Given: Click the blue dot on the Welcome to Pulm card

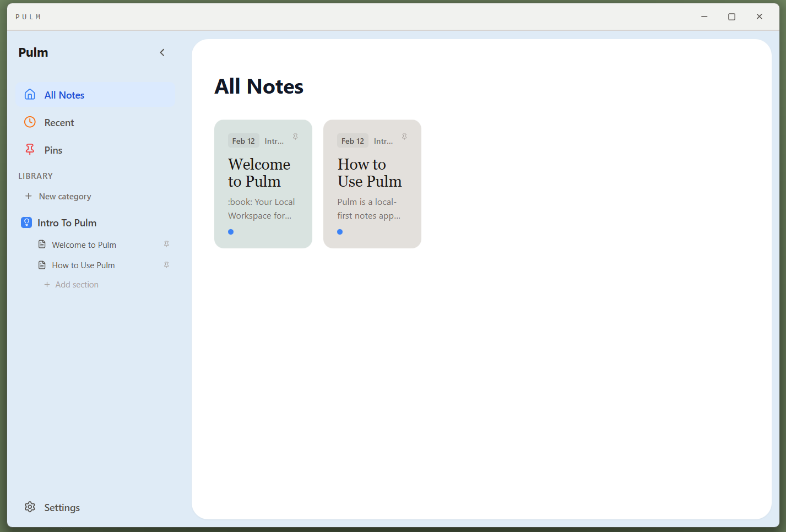Looking at the screenshot, I should coord(230,231).
